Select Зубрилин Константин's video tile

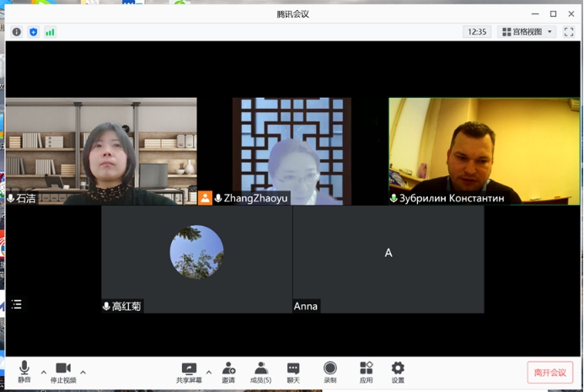click(x=472, y=150)
